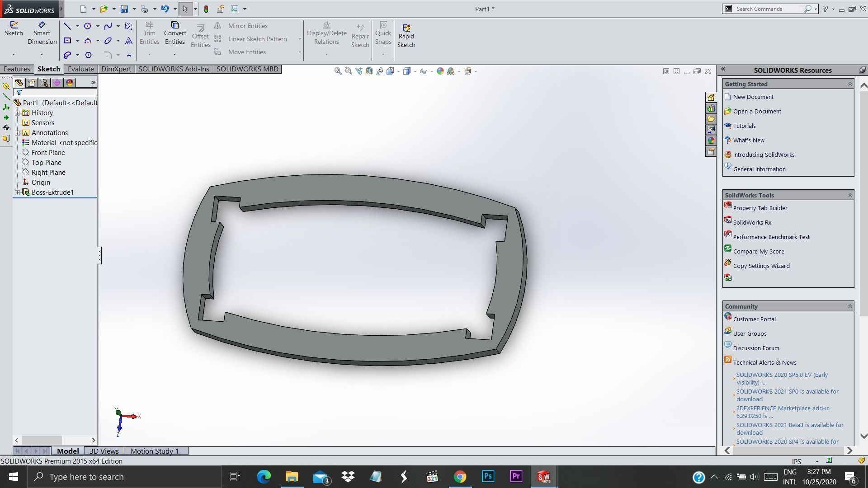Open the DimXpert tab

116,69
